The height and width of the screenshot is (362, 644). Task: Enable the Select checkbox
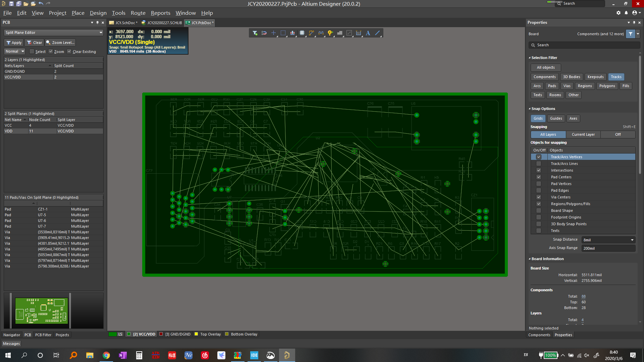(x=33, y=51)
